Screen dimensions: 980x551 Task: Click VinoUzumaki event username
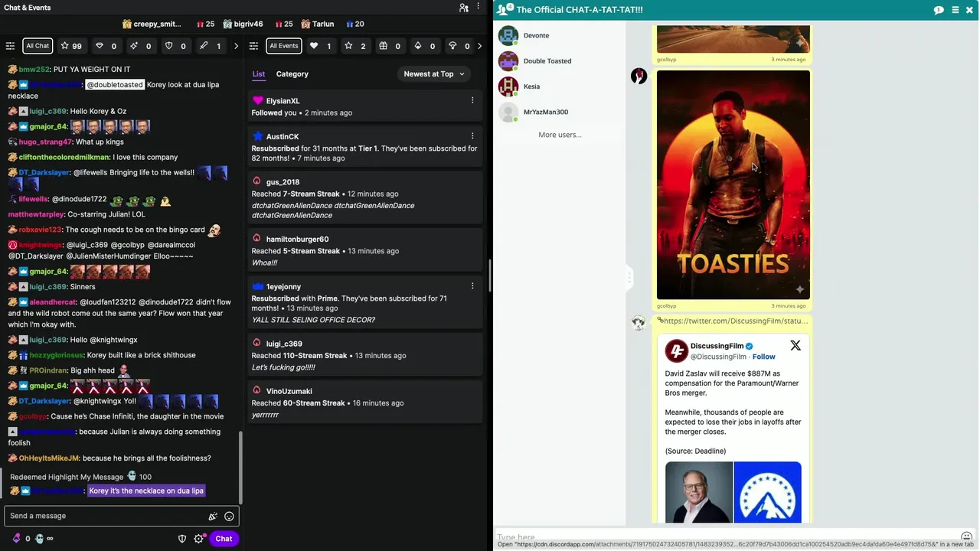click(x=289, y=391)
